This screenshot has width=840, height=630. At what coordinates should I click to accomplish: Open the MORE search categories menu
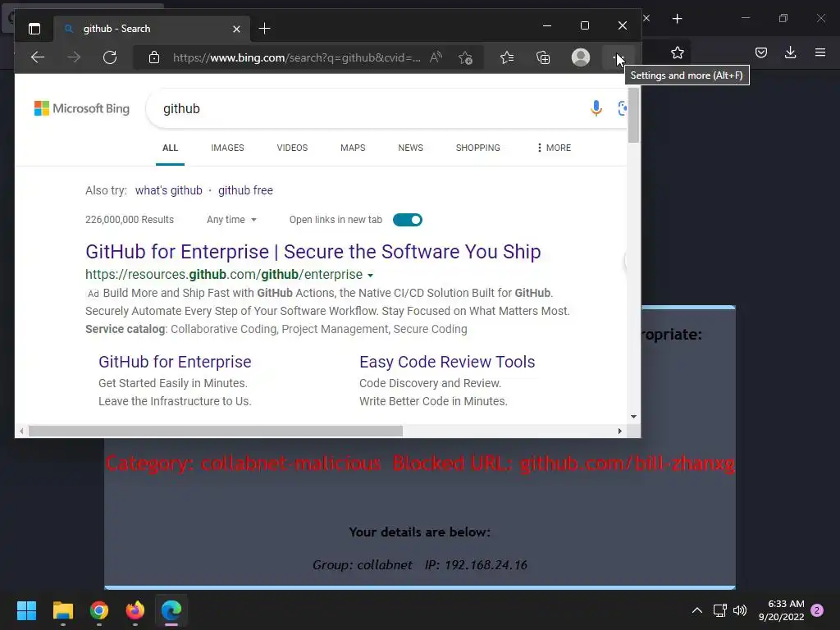(554, 148)
